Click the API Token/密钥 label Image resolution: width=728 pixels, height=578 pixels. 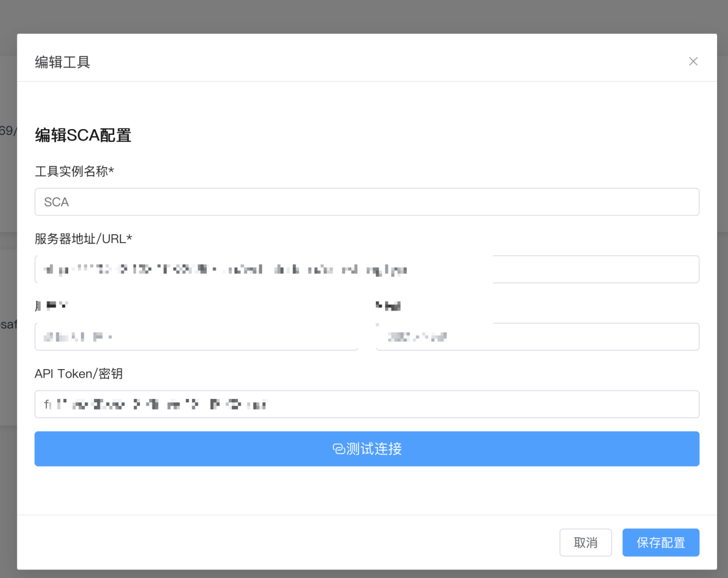79,374
